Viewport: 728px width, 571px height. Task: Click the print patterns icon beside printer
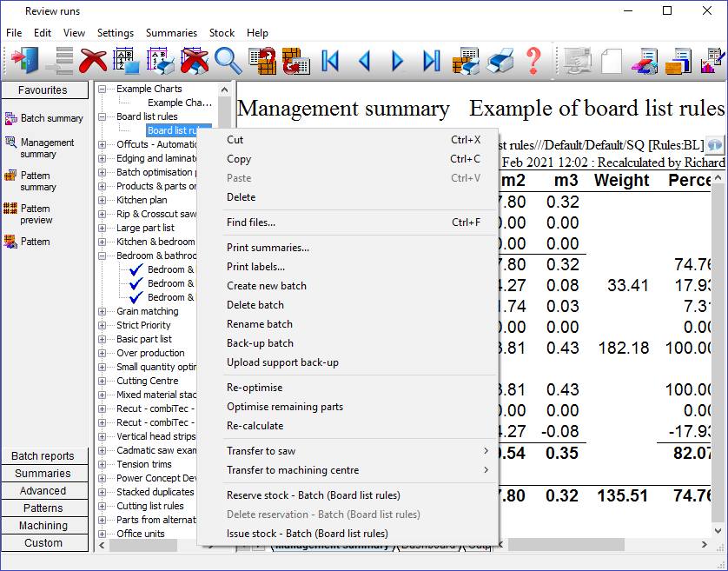click(466, 60)
